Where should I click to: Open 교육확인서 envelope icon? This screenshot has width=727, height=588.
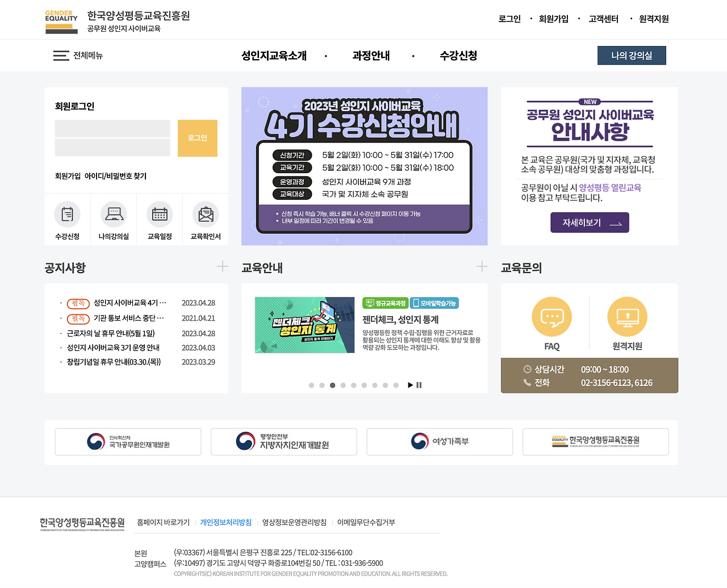click(205, 215)
